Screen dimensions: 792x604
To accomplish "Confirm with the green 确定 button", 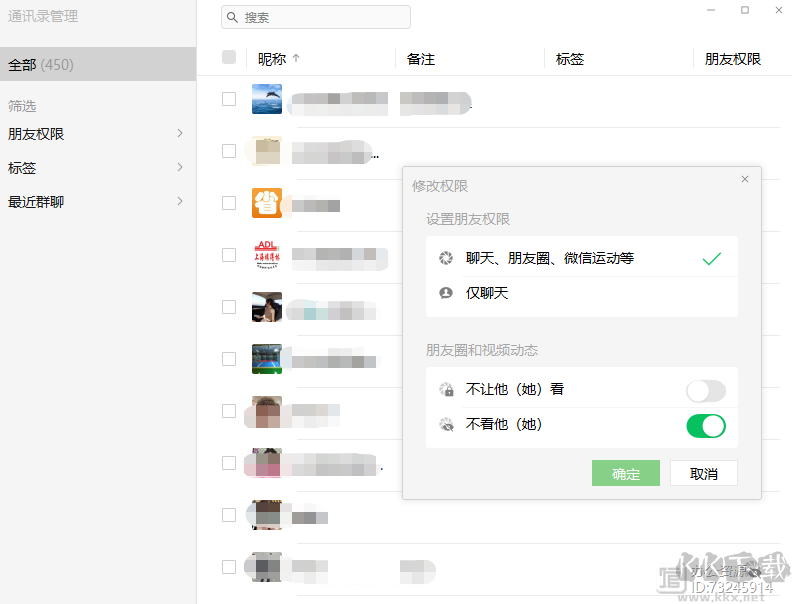I will 626,473.
